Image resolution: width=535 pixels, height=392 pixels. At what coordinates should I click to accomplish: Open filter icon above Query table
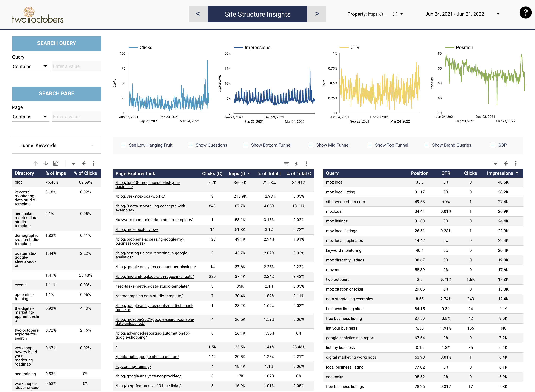496,163
